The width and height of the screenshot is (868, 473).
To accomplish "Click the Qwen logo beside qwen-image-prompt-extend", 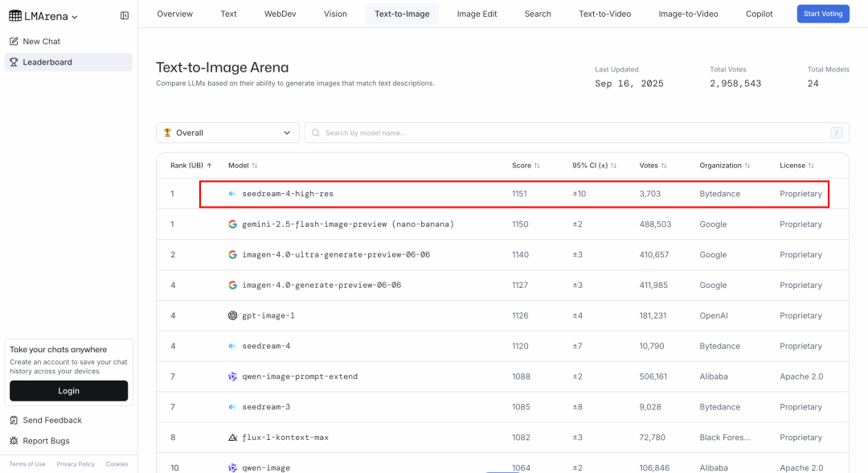I will (233, 376).
